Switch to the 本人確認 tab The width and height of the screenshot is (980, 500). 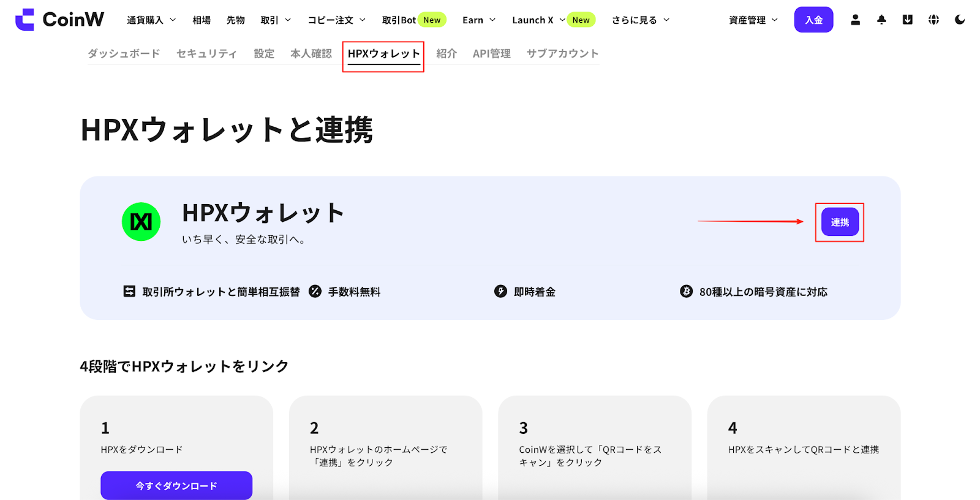click(x=311, y=53)
